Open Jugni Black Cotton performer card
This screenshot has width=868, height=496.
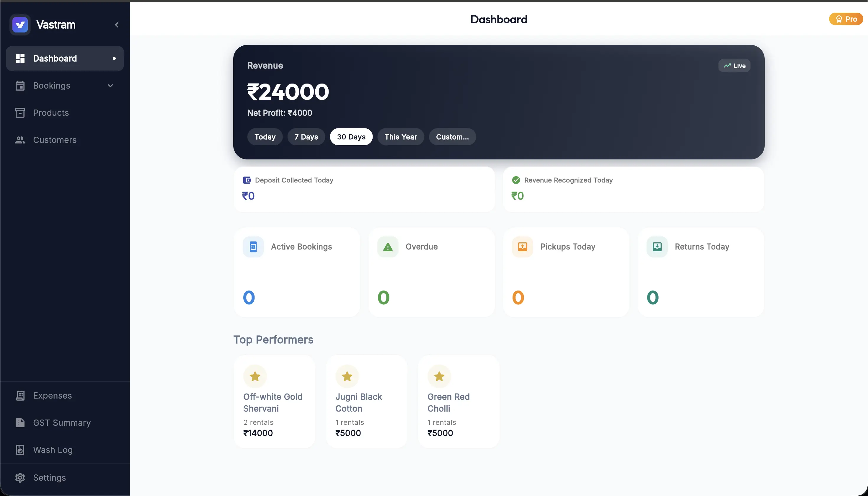(x=367, y=402)
